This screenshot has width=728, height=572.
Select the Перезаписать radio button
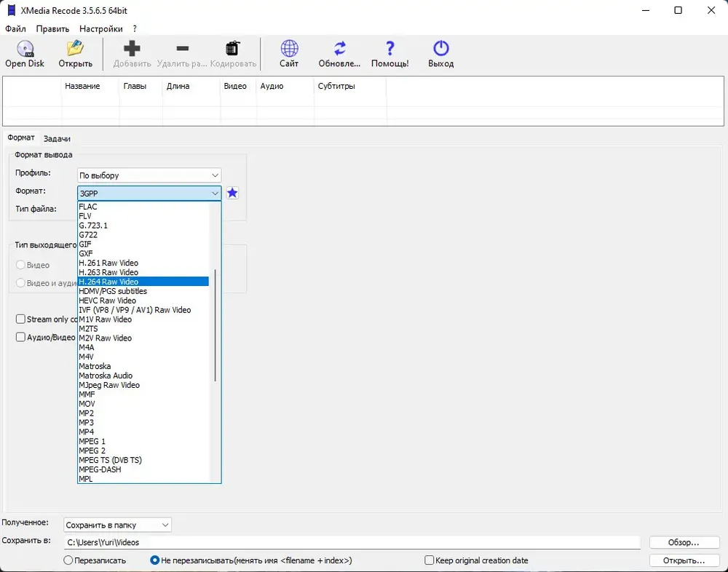click(x=68, y=560)
